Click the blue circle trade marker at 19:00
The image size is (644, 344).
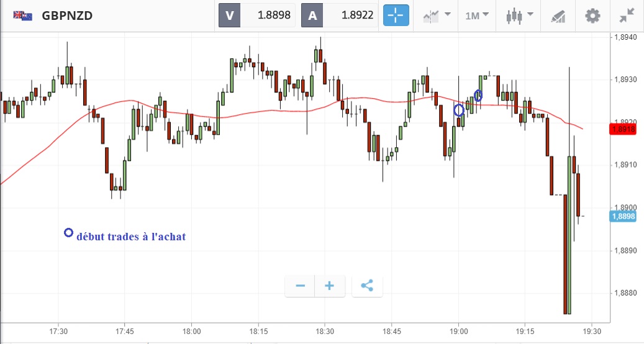[459, 111]
